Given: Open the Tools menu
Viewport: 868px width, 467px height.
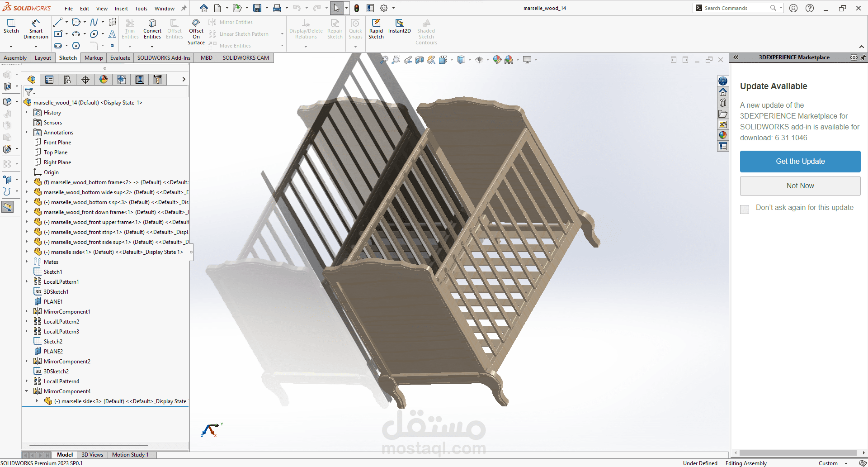Looking at the screenshot, I should tap(141, 9).
